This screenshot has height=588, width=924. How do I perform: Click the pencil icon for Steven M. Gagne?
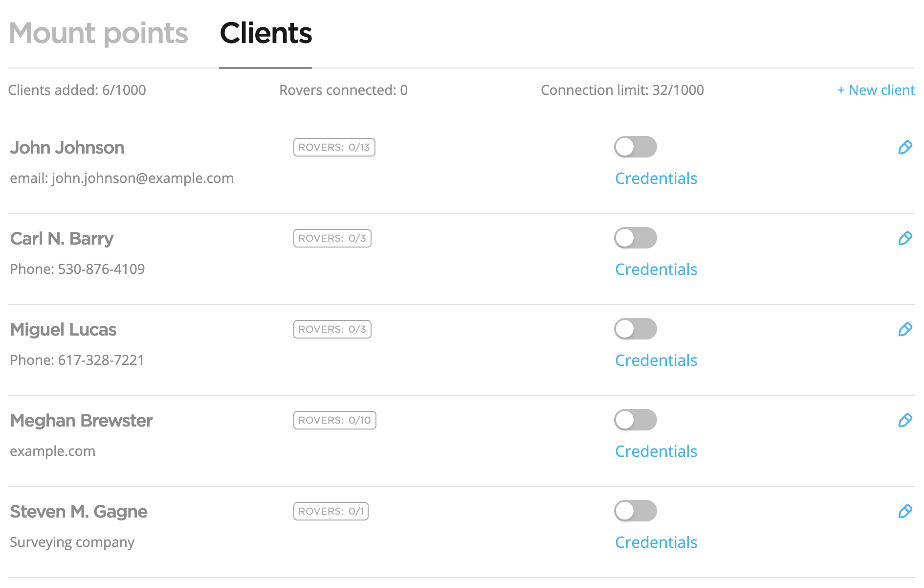tap(905, 511)
